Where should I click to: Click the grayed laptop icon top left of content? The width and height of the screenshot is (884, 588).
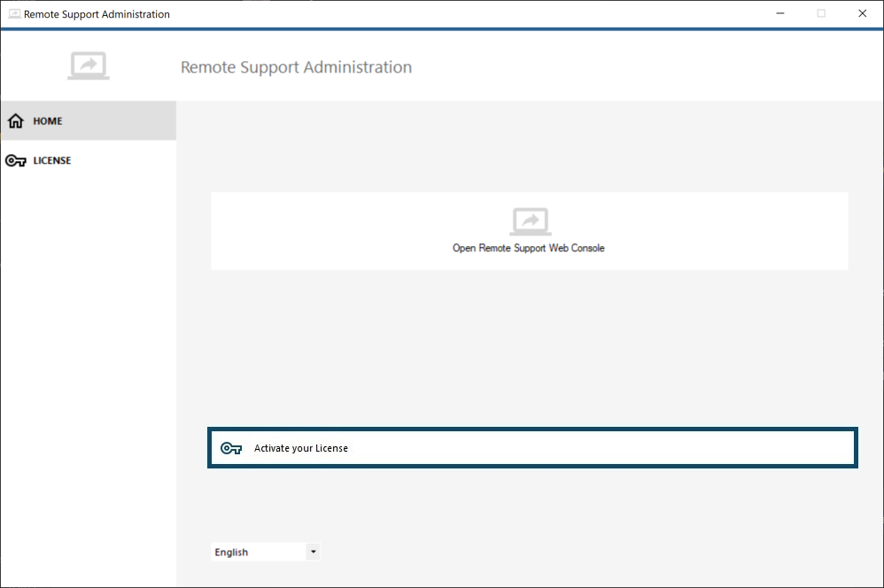coord(88,65)
